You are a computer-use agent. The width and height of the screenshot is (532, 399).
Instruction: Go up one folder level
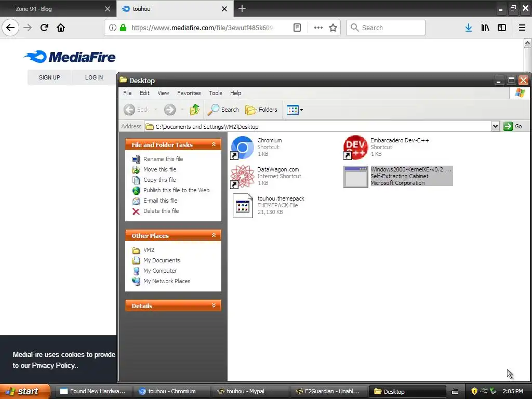195,110
